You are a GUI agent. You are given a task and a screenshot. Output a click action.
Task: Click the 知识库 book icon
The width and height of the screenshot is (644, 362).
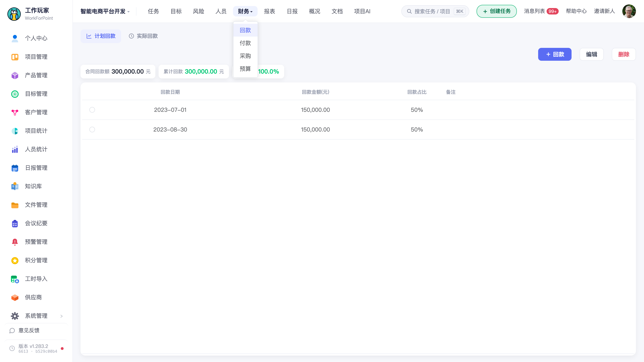point(15,186)
